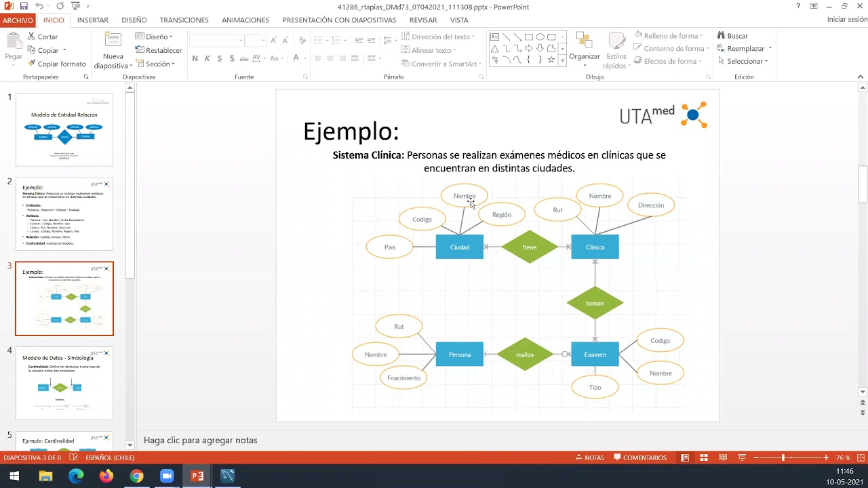The width and height of the screenshot is (868, 488).
Task: Click the zoom in plus button
Action: coord(826,457)
